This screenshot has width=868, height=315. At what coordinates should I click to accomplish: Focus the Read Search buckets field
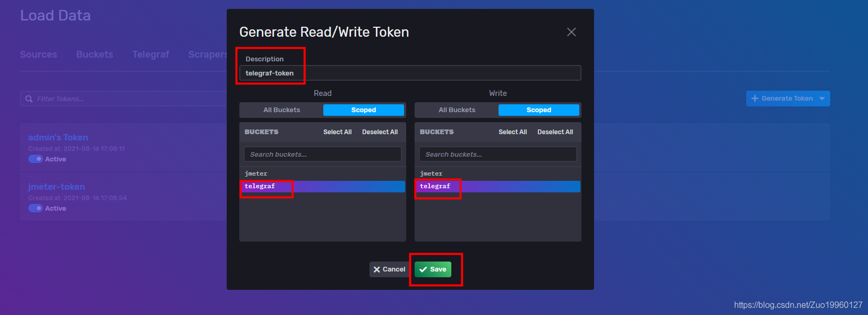click(323, 154)
